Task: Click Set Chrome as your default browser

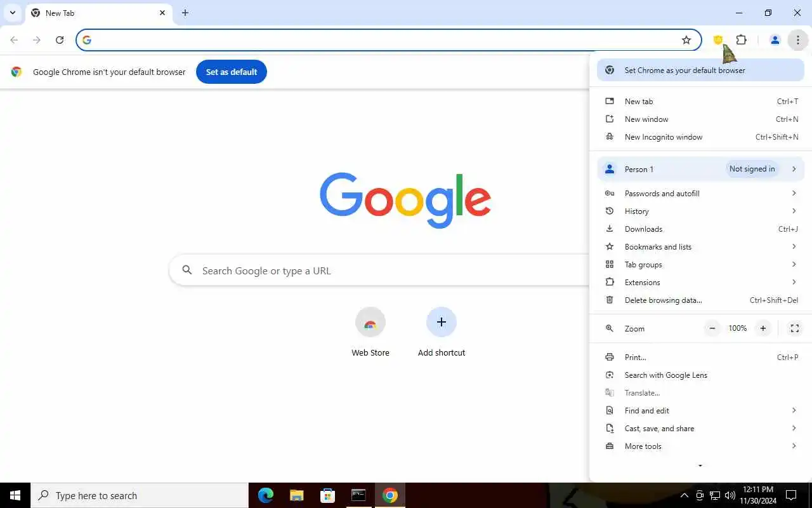Action: pyautogui.click(x=700, y=70)
